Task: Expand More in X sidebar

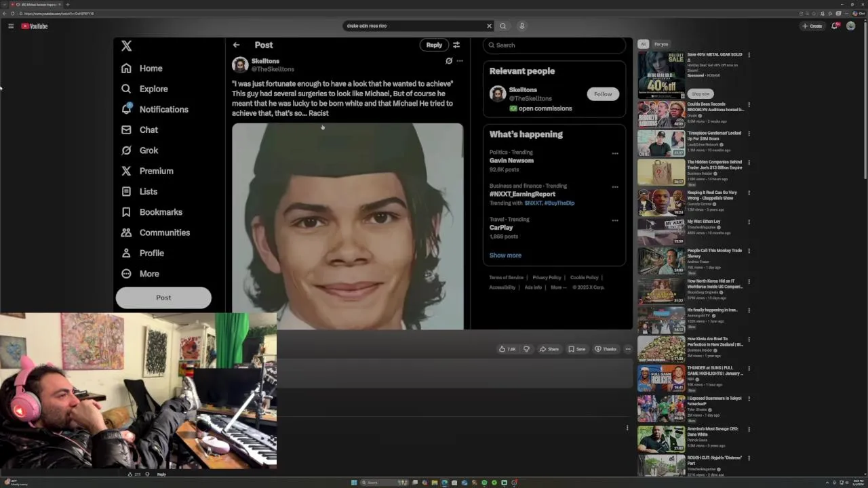Action: (x=140, y=274)
